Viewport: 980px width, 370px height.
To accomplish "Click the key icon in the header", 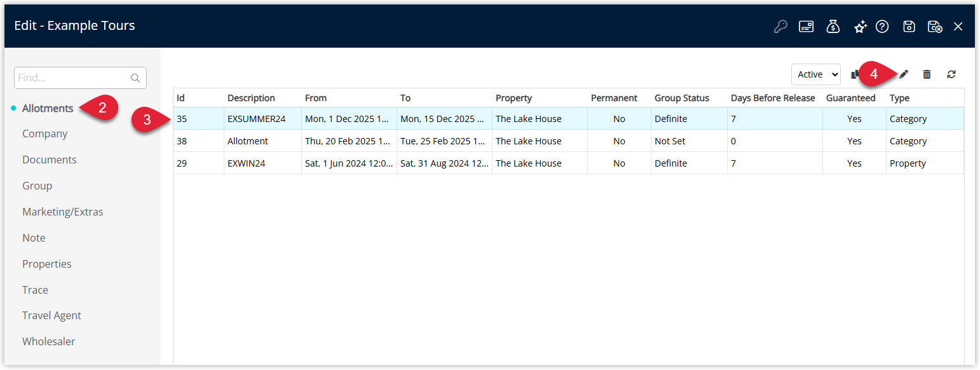I will (x=780, y=27).
